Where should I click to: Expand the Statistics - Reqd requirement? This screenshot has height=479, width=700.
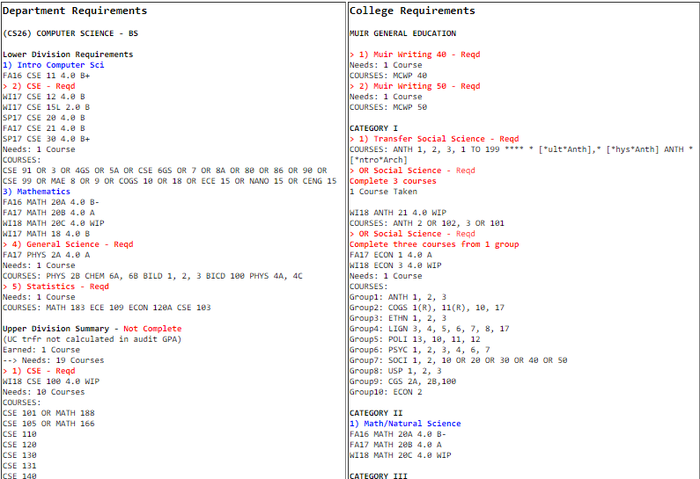[54, 286]
